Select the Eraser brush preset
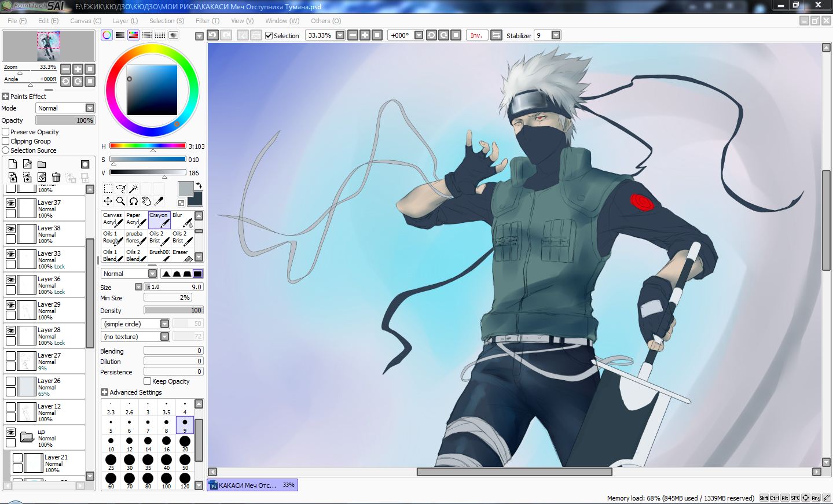The height and width of the screenshot is (504, 833). coord(182,255)
